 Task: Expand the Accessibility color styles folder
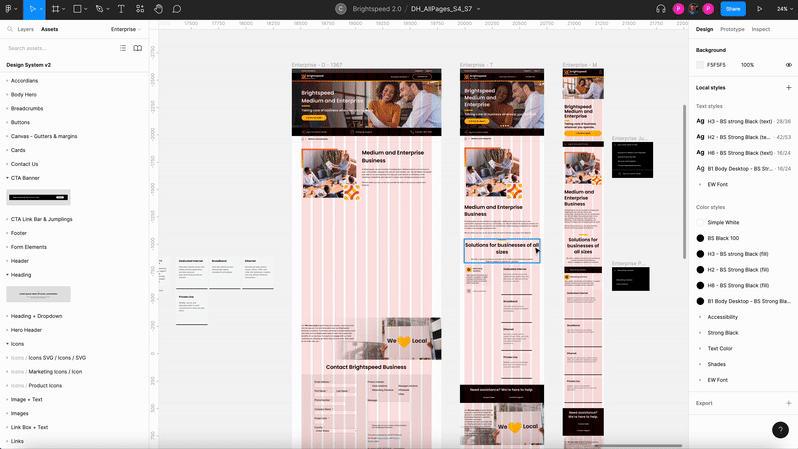tap(700, 317)
